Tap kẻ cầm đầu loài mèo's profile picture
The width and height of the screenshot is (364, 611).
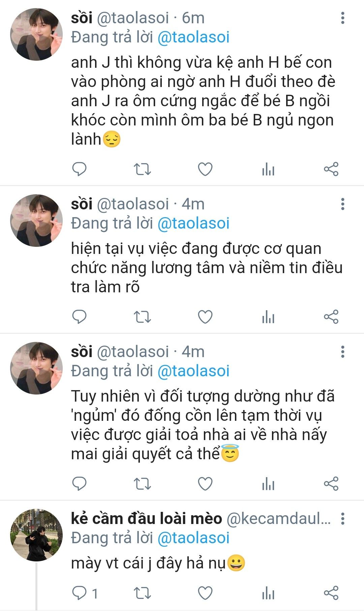click(x=36, y=535)
